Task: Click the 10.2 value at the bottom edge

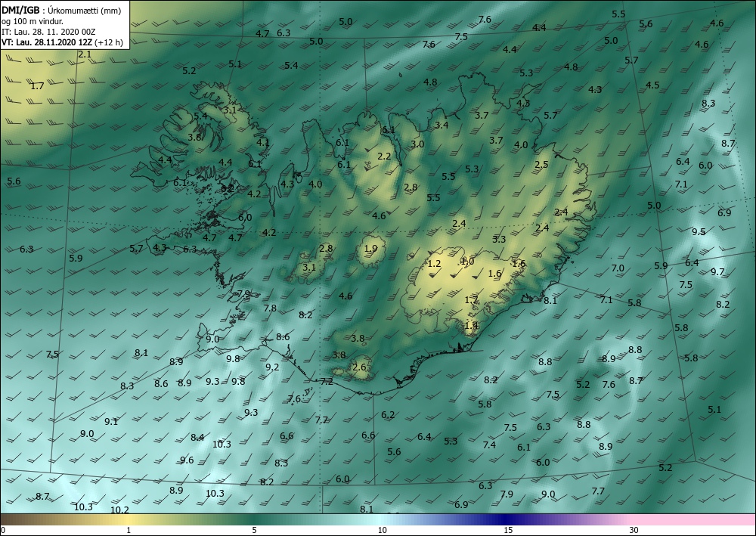Action: tap(119, 510)
